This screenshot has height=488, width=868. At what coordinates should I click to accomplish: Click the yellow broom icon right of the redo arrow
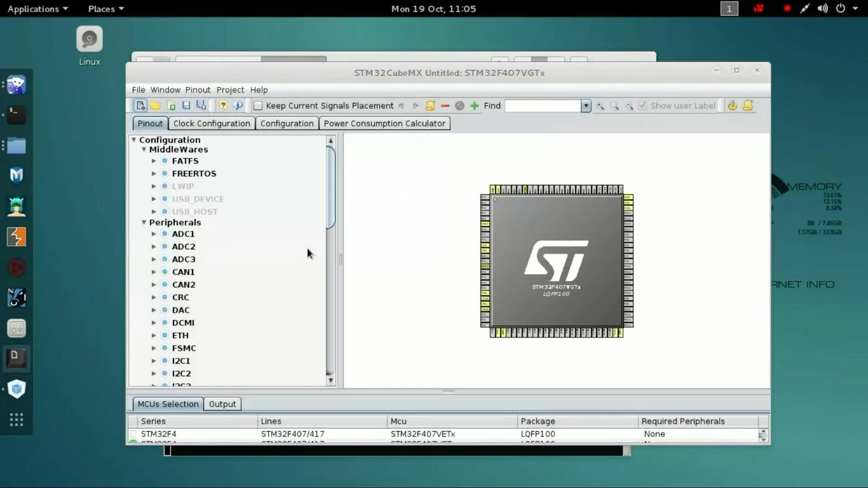tap(430, 106)
